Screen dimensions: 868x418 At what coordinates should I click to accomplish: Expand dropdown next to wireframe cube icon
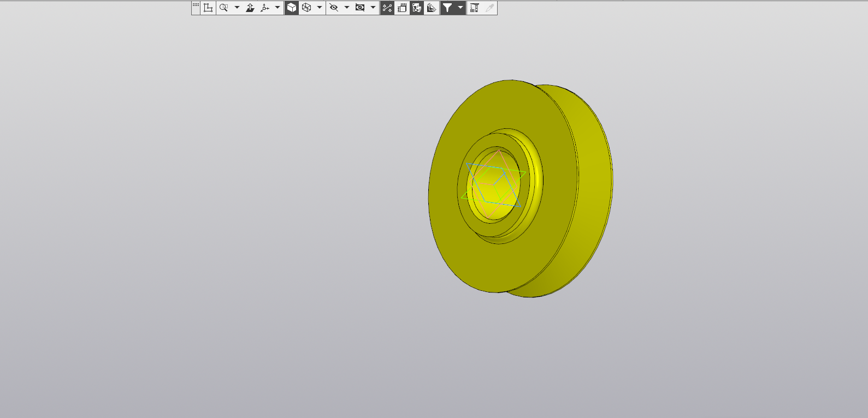(x=320, y=8)
